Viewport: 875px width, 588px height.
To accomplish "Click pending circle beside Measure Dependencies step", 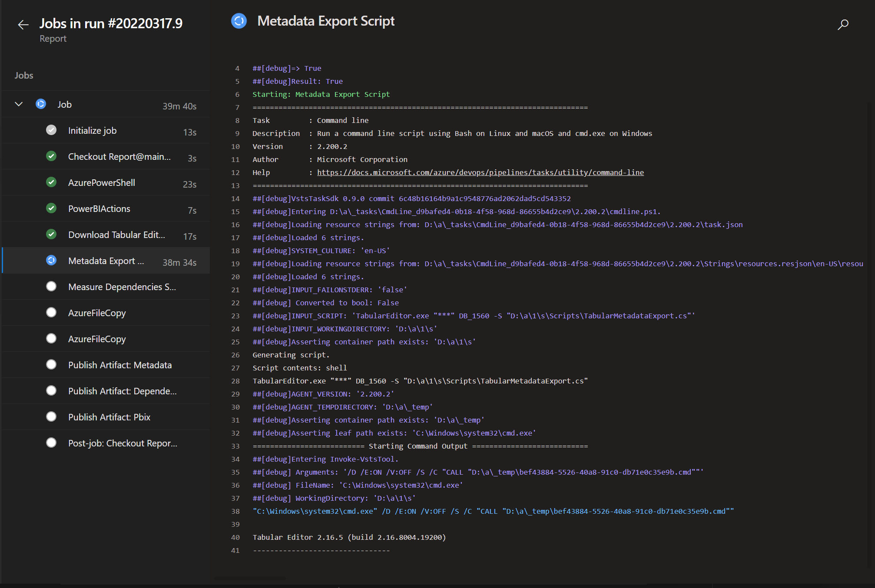I will (51, 287).
